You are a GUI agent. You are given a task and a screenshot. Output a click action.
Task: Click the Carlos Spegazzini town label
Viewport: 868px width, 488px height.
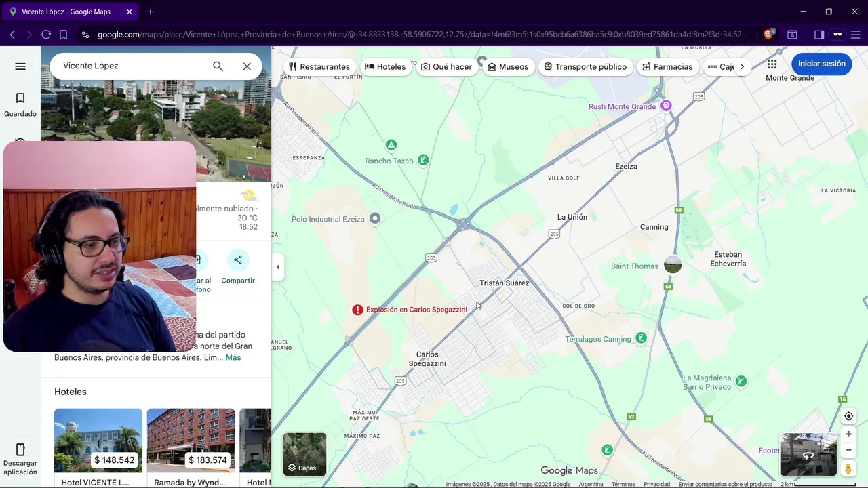427,359
